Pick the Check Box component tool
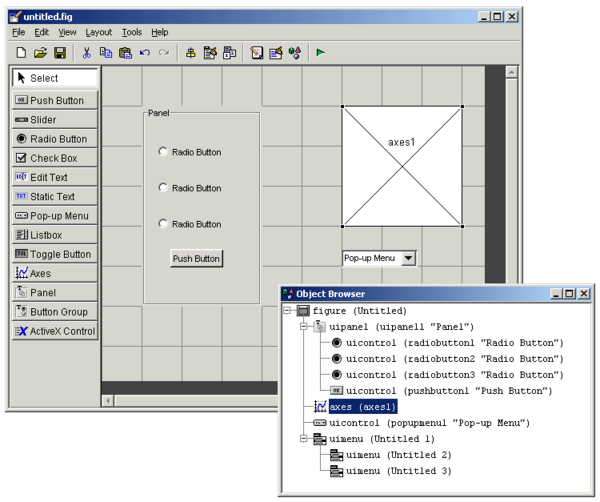The height and width of the screenshot is (502, 600). (55, 158)
